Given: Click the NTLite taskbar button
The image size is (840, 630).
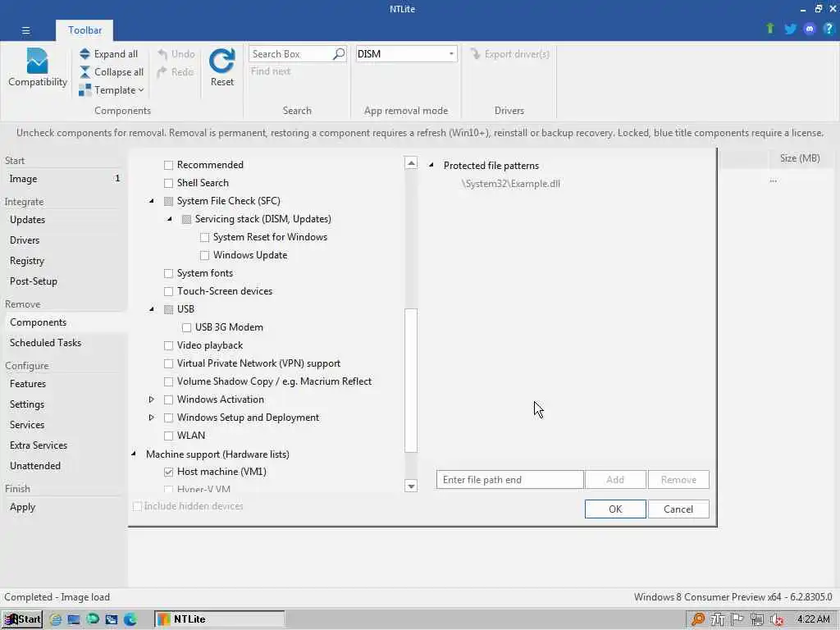Looking at the screenshot, I should [220, 619].
